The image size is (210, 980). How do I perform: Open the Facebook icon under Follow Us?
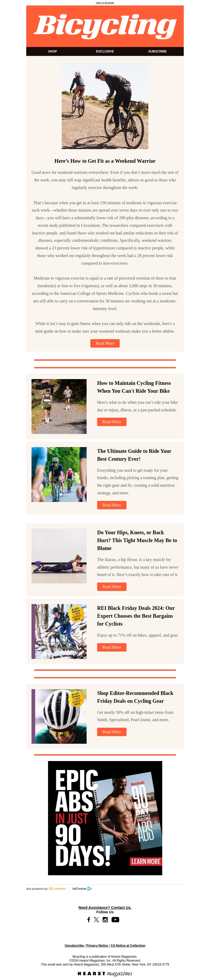[x=89, y=920]
